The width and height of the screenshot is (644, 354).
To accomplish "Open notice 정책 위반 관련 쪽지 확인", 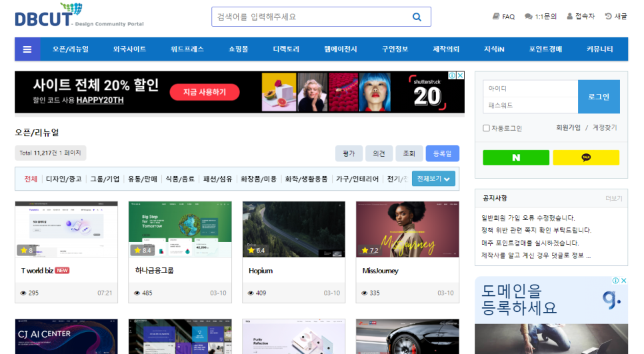I will [x=536, y=231].
